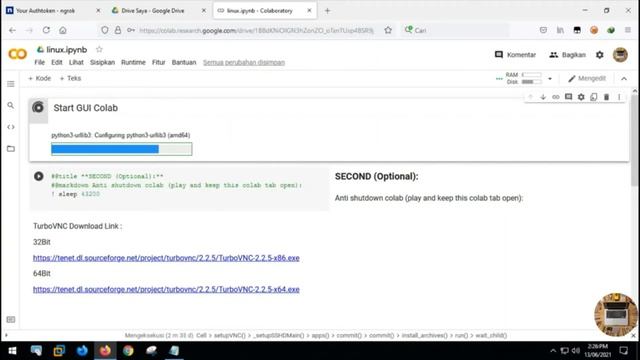Viewport: 640px width, 360px height.
Task: Click the taskbar clock showing 2:26 PM
Action: click(x=598, y=351)
